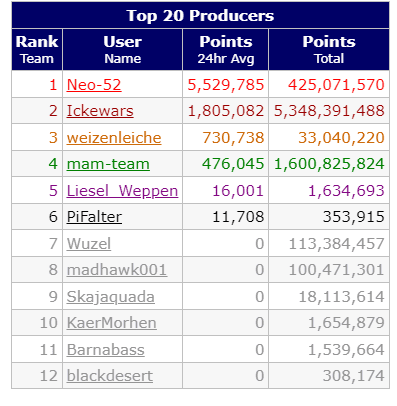The height and width of the screenshot is (406, 397).
Task: Click the Points Total column header
Action: (x=329, y=50)
